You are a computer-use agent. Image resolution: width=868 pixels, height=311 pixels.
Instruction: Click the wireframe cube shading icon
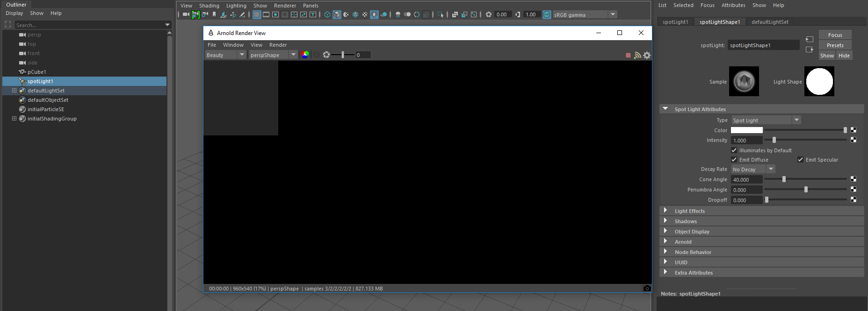[327, 14]
